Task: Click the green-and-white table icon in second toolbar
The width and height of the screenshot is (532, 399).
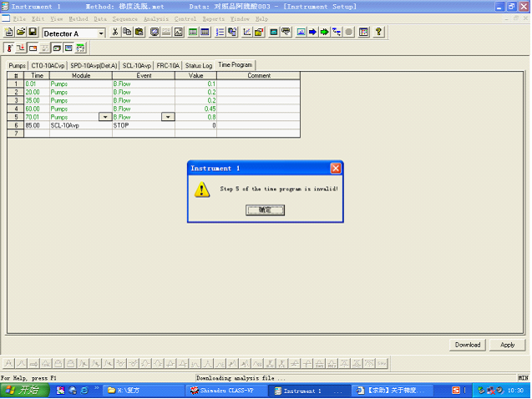Action: tap(80, 48)
